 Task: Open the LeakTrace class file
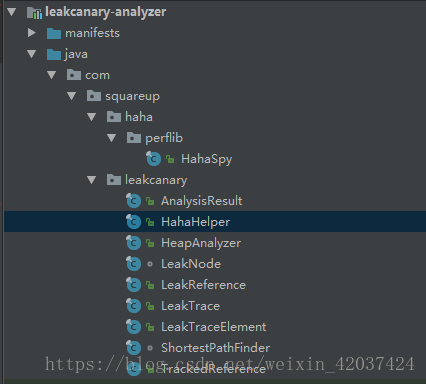tap(190, 306)
